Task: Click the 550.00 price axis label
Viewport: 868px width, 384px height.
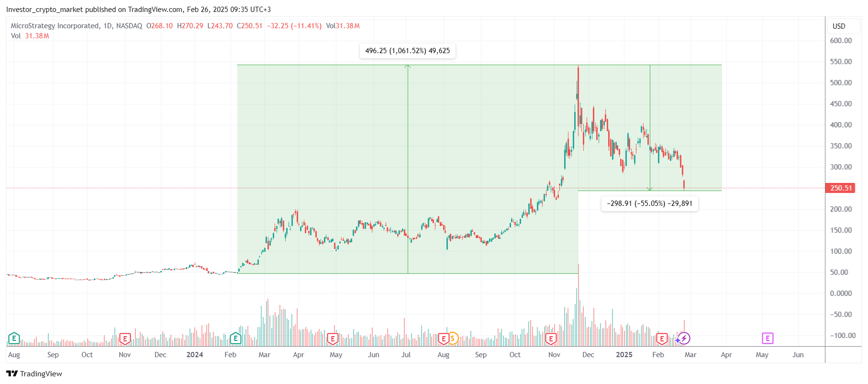Action: [841, 62]
